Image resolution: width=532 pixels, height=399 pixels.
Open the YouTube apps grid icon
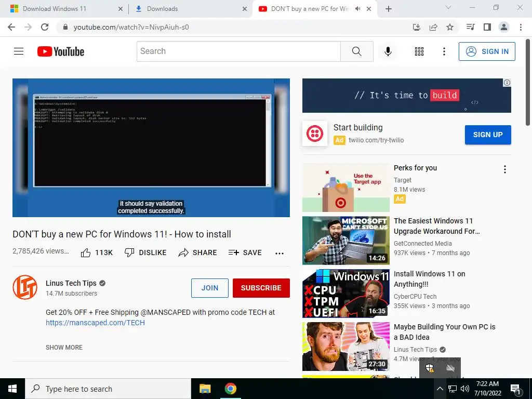[x=419, y=51]
